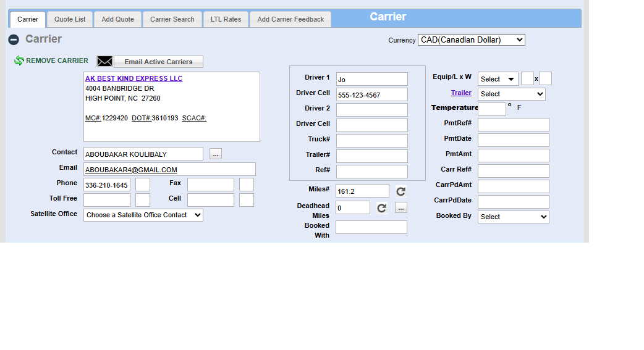Open the LTL Rates tab
The height and width of the screenshot is (350, 644).
coord(226,19)
